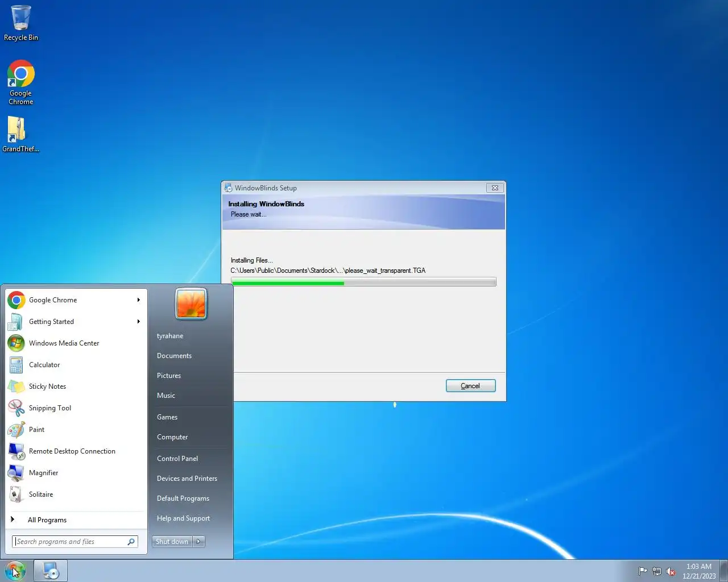728x582 pixels.
Task: Click the WindowBlinds Setup taskbar icon
Action: pyautogui.click(x=51, y=571)
